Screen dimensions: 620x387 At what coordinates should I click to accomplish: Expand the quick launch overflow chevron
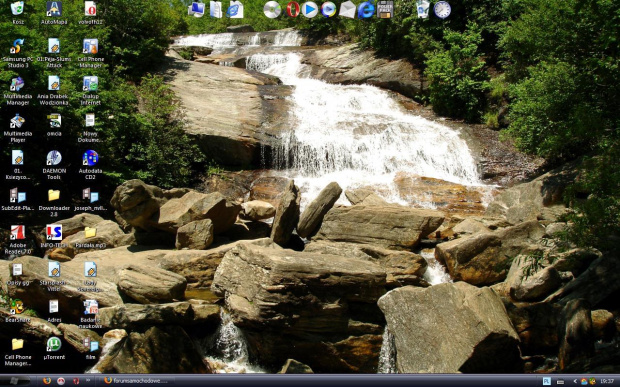(x=88, y=381)
